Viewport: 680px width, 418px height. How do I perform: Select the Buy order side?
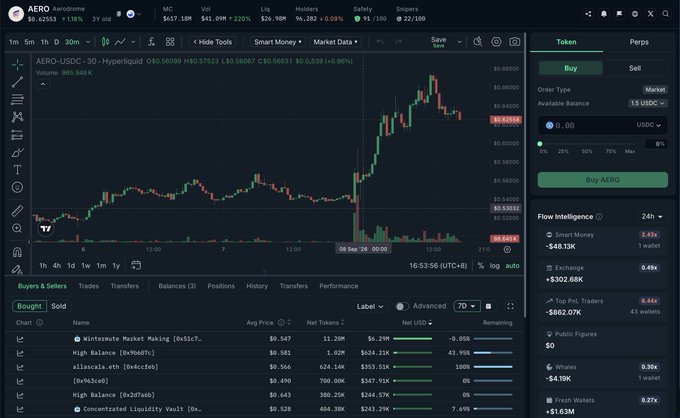[x=571, y=68]
